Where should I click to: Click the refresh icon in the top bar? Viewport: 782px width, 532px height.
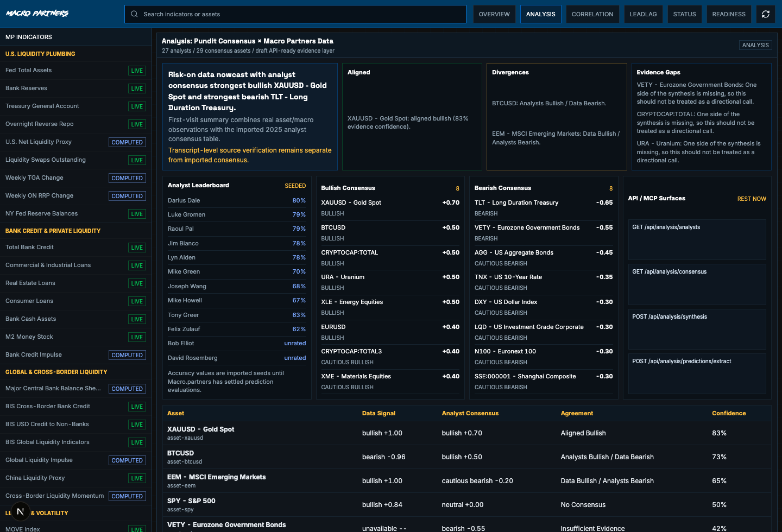point(766,14)
